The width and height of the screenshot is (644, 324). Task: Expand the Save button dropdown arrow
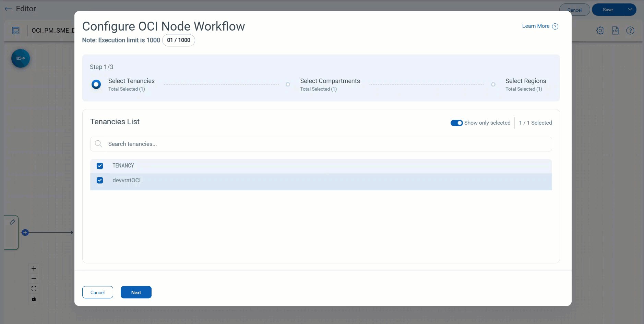point(630,10)
